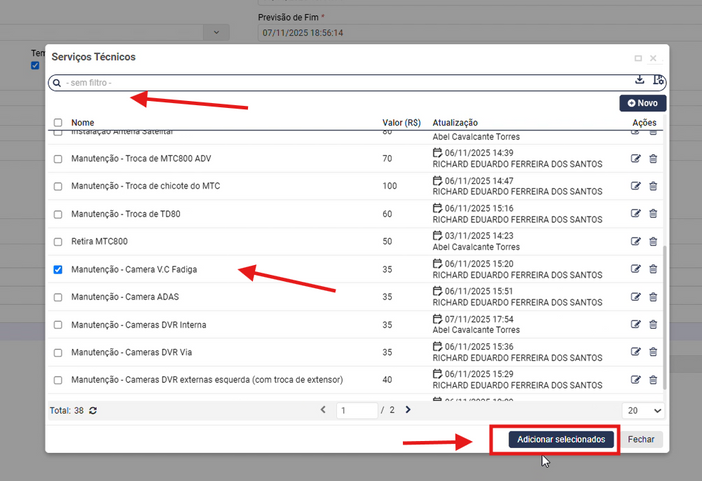This screenshot has width=702, height=481.
Task: Click the 'sem filtro' search input field
Action: click(x=340, y=82)
